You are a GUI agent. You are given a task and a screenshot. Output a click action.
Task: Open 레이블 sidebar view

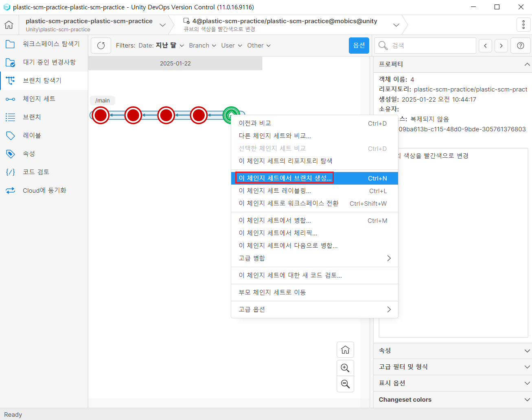click(44, 135)
